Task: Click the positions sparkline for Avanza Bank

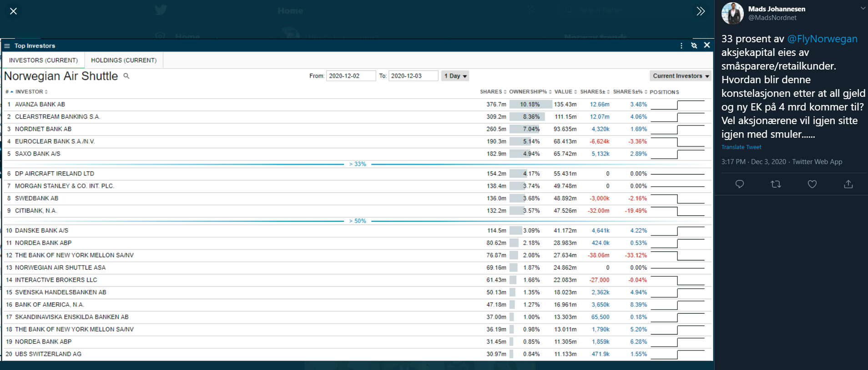Action: pos(677,105)
